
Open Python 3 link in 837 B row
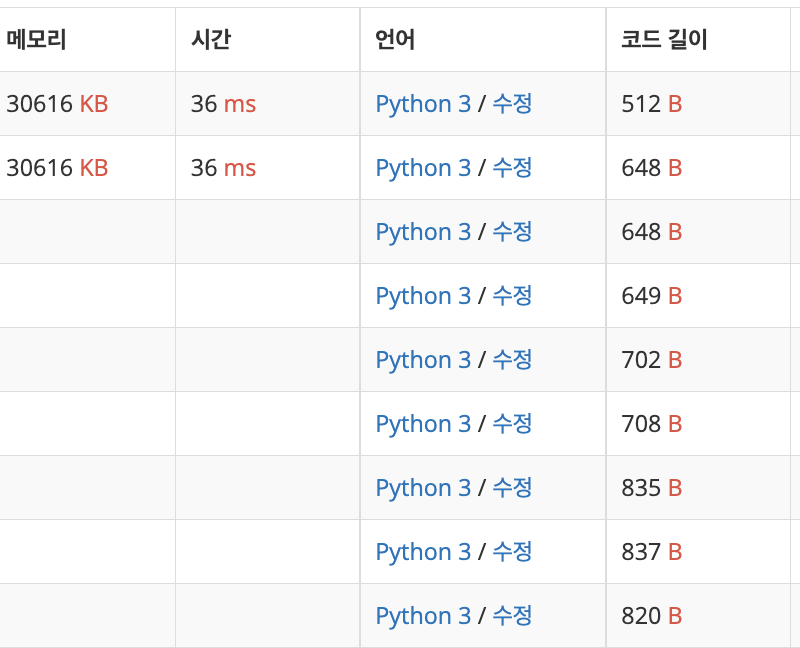click(423, 552)
